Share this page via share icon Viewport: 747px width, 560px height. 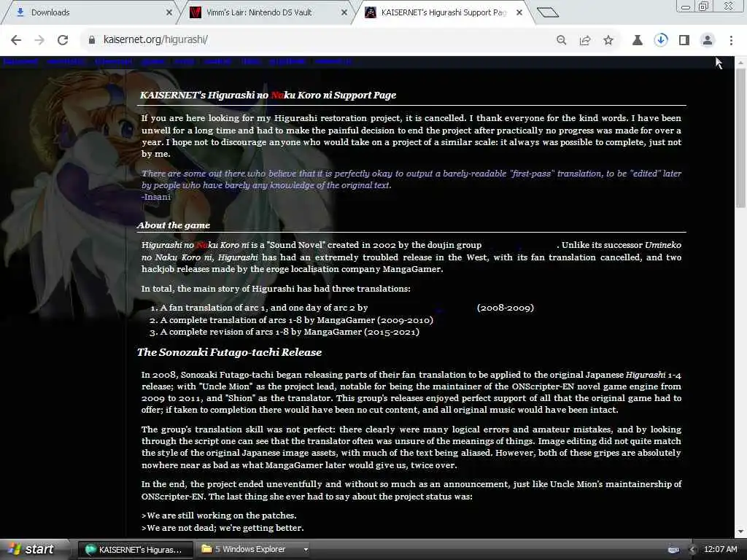click(585, 40)
